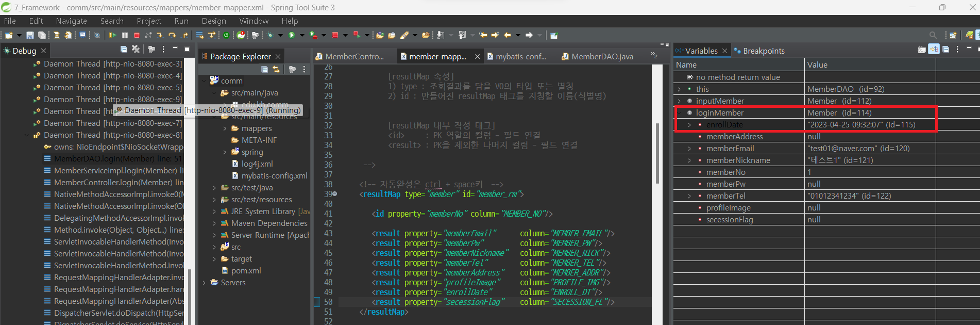Open the Run menu
The width and height of the screenshot is (980, 325).
pyautogui.click(x=181, y=21)
